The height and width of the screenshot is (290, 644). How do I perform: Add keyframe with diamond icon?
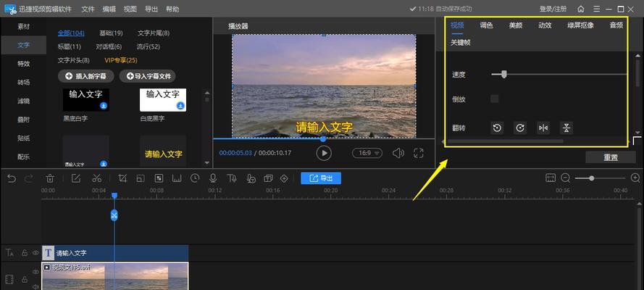284,178
